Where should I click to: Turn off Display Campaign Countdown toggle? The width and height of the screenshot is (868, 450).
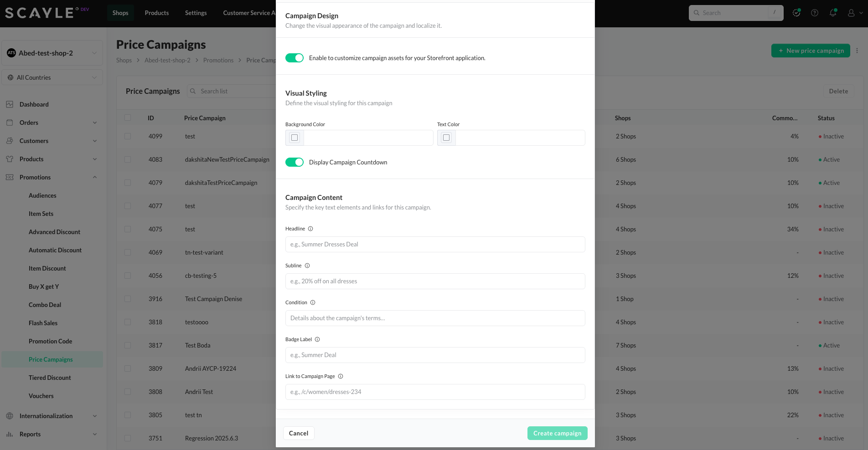(294, 162)
